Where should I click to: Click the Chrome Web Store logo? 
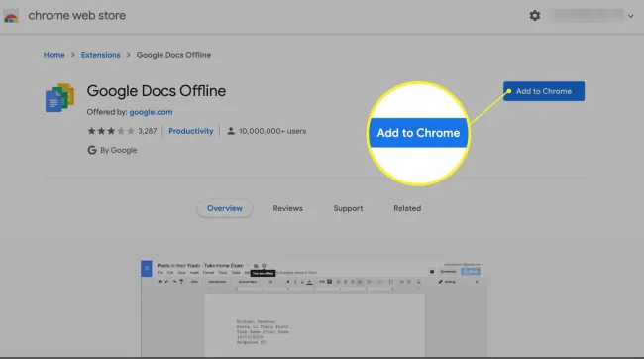point(11,16)
